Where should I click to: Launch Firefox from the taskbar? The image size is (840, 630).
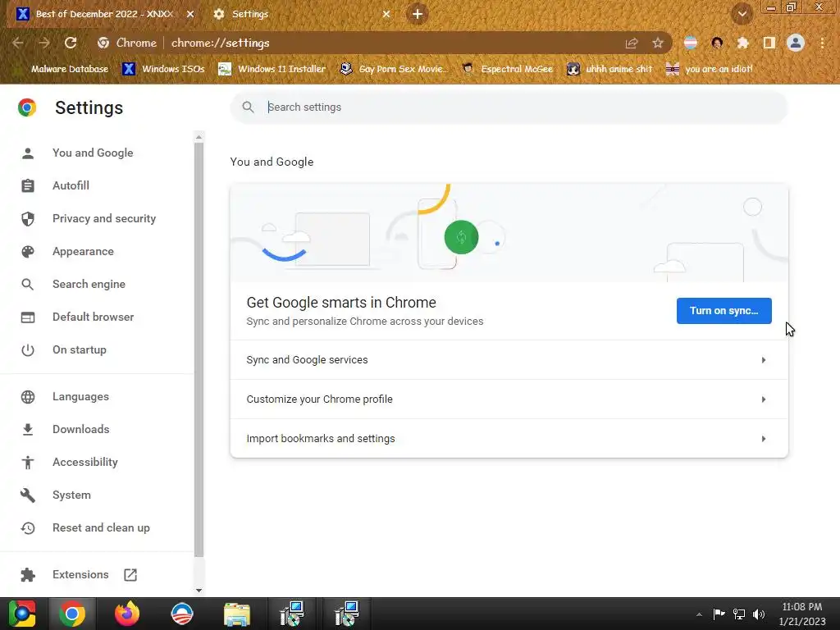click(x=127, y=614)
